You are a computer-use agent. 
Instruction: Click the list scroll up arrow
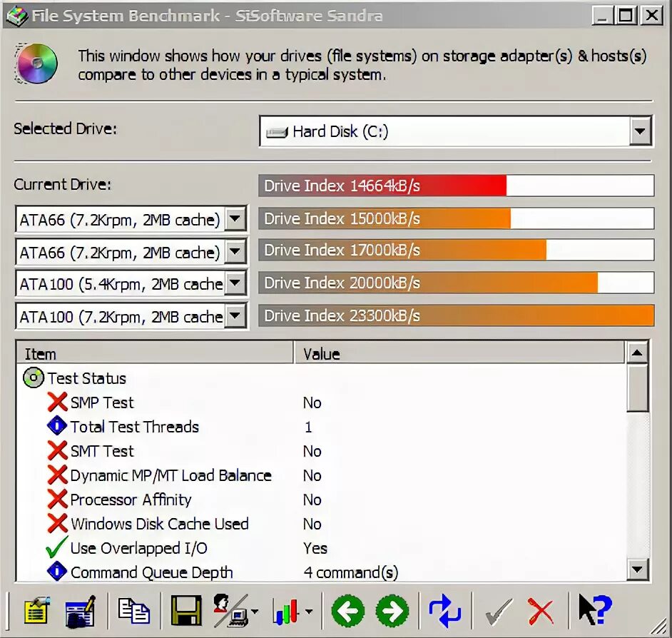(x=637, y=353)
